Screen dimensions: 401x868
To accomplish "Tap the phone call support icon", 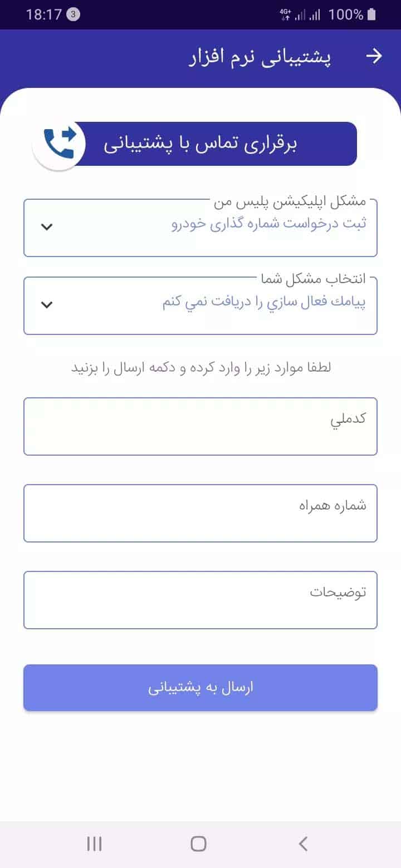I will (59, 143).
